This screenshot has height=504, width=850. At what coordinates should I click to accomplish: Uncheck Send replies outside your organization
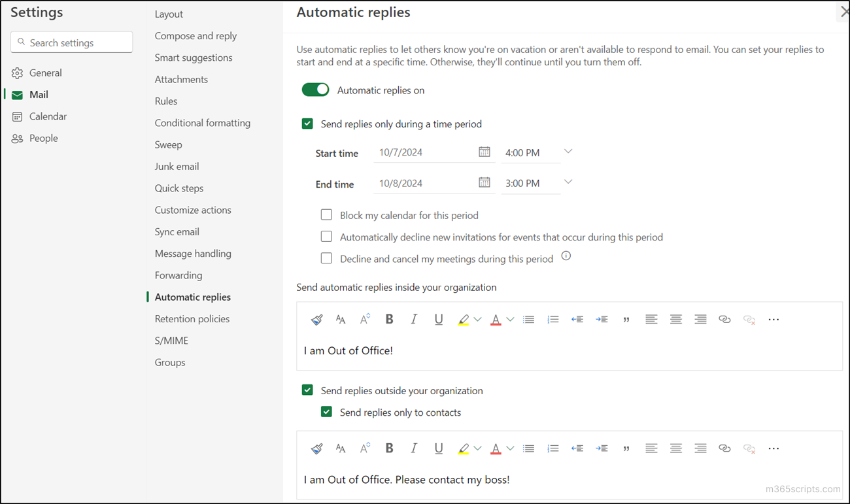coord(307,390)
